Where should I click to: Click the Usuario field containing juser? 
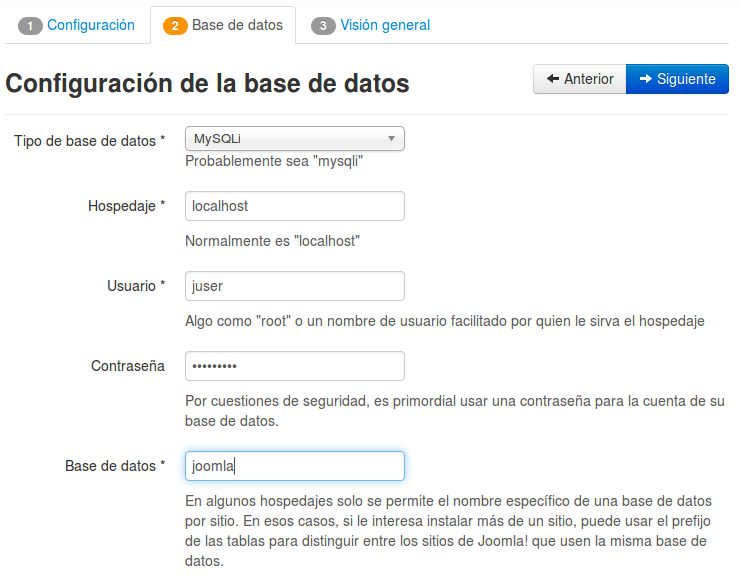(x=295, y=286)
